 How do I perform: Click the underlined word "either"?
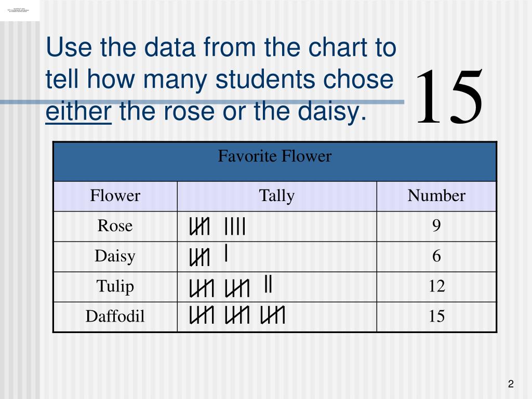point(78,112)
